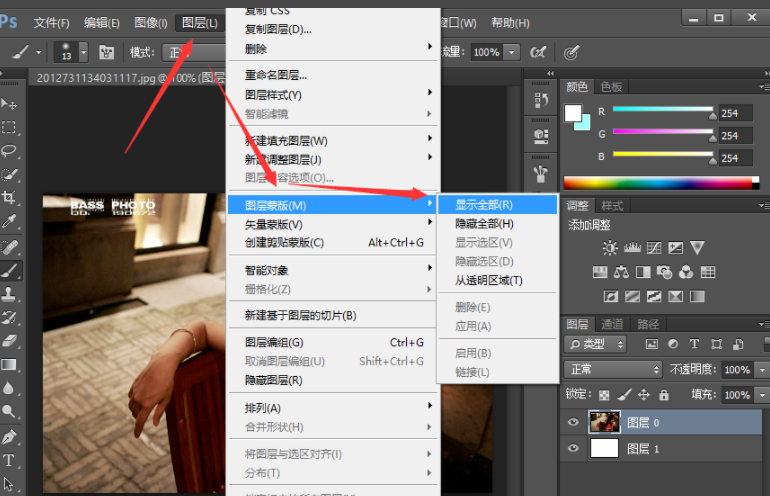This screenshot has height=496, width=770.
Task: Open the 文件(F) menu
Action: 52,23
